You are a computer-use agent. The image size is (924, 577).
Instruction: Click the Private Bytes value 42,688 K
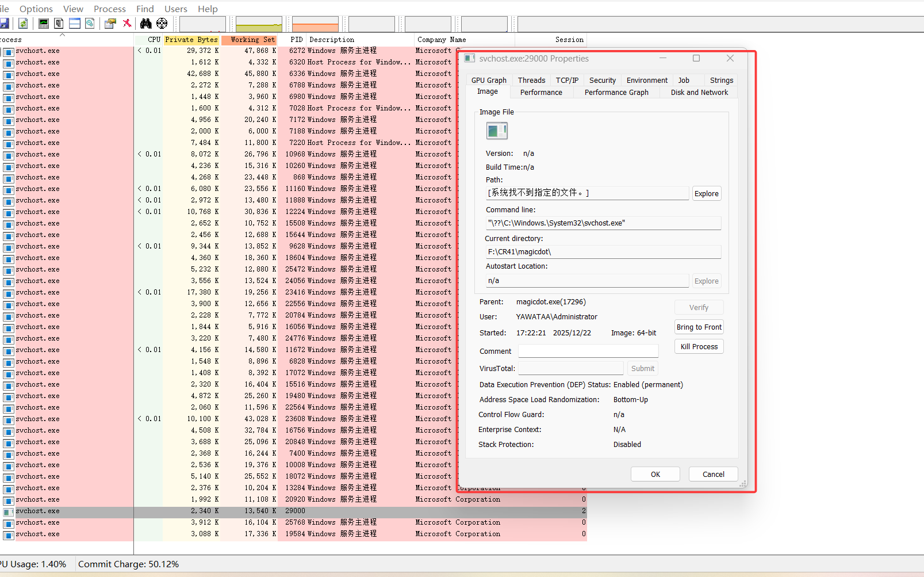click(202, 74)
